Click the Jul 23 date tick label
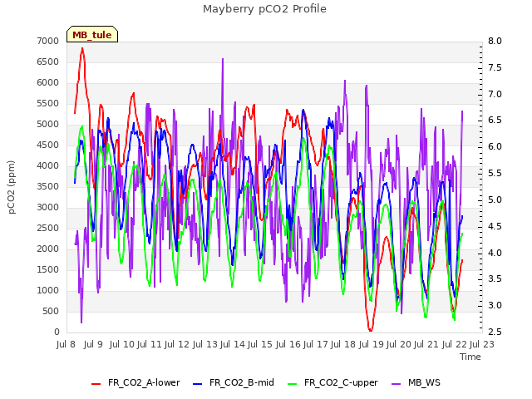This screenshot has height=399, width=532. click(x=482, y=344)
